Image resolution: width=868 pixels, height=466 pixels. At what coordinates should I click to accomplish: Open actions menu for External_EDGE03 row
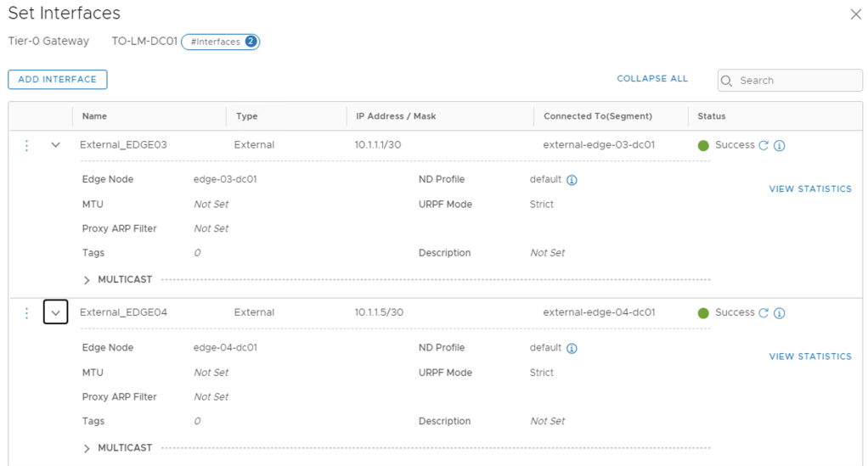point(26,145)
